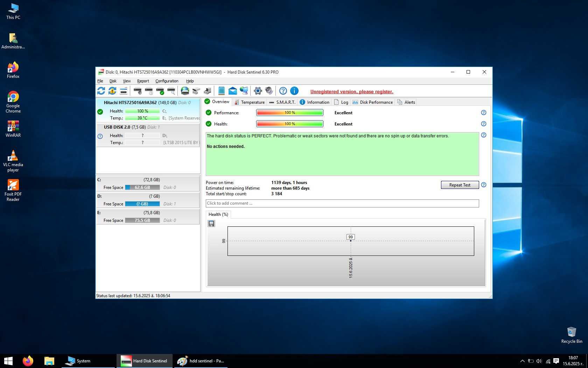Click the stacked drives toolbar icon
588x368 pixels.
pyautogui.click(x=196, y=91)
